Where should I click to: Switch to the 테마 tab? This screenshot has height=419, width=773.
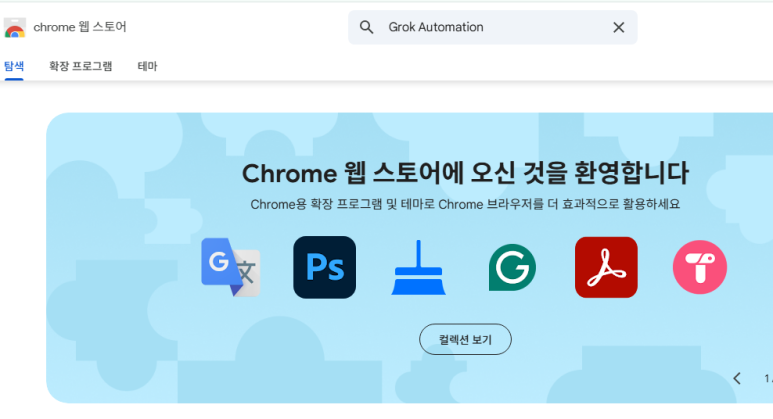coord(147,66)
